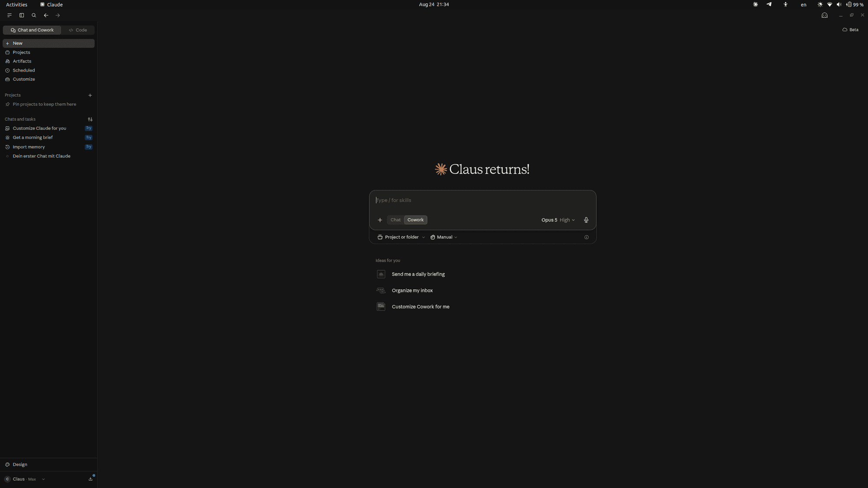Select the Chat and Cowork tab
Viewport: 868px width, 488px height.
(x=32, y=30)
